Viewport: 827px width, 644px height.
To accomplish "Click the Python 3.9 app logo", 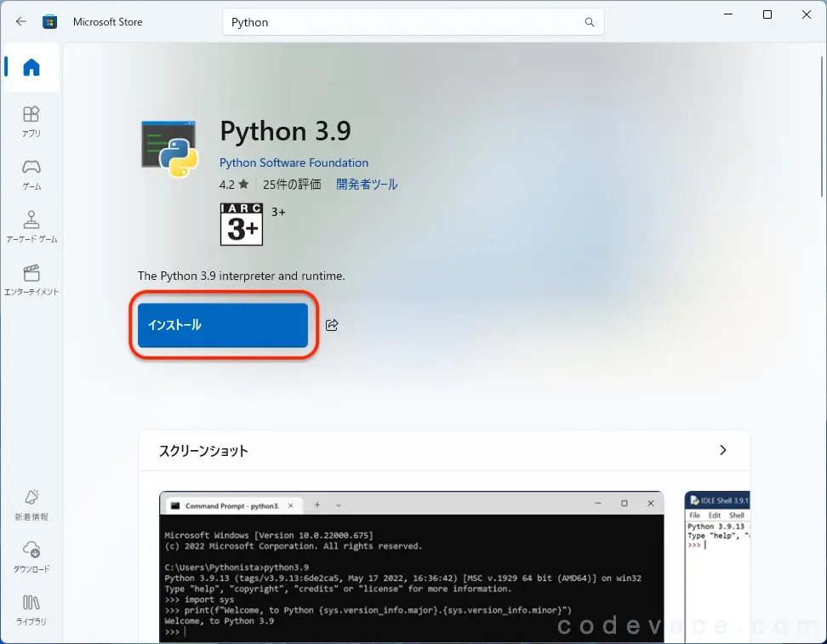I will [169, 149].
